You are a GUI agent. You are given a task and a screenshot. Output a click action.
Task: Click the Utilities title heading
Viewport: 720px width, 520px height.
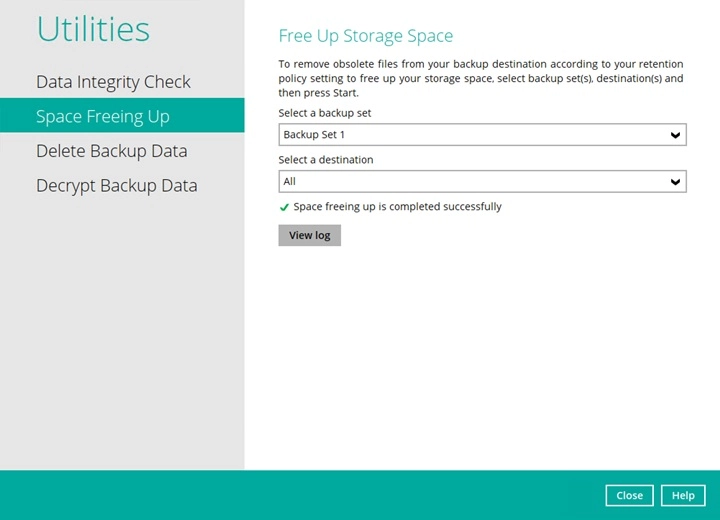[93, 30]
